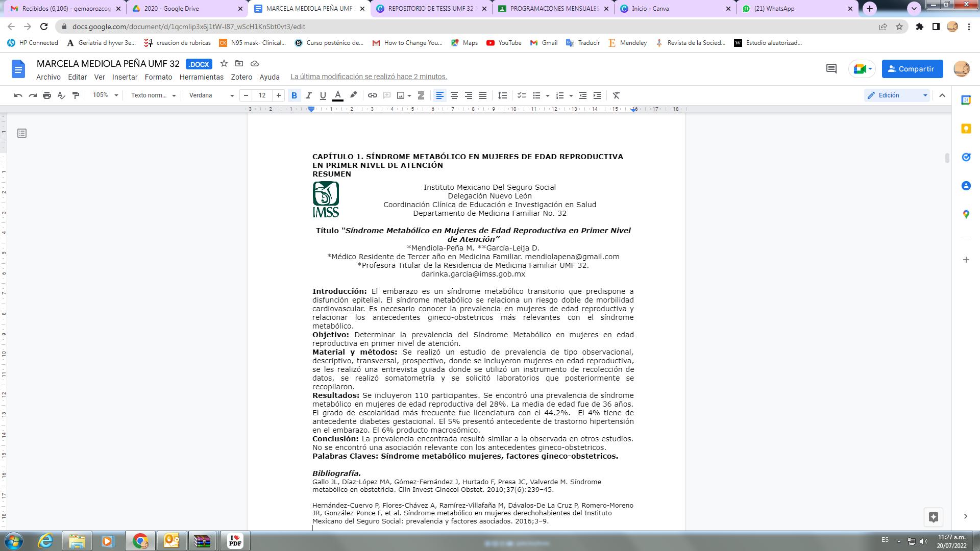Open Google Contacts side panel
This screenshot has height=551, width=980.
(966, 186)
